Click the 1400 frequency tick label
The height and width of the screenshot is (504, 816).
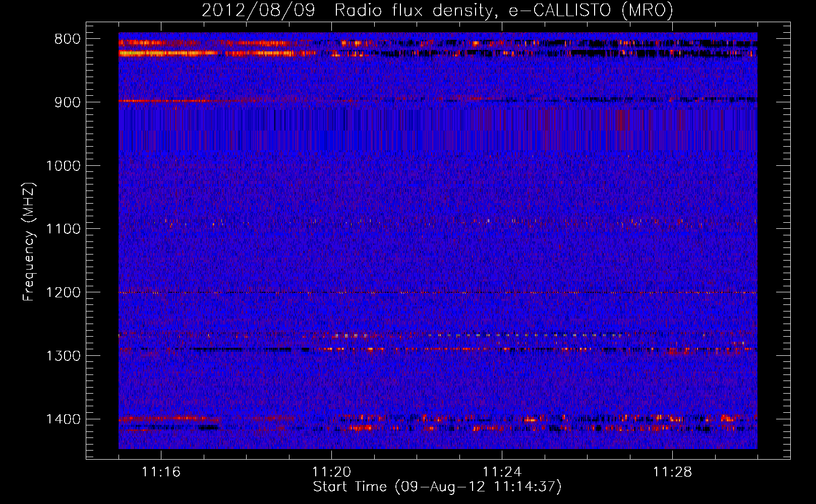click(x=63, y=419)
